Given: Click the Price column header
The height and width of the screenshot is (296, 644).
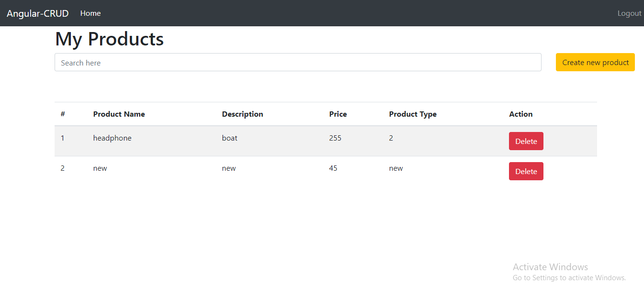Looking at the screenshot, I should click(338, 114).
